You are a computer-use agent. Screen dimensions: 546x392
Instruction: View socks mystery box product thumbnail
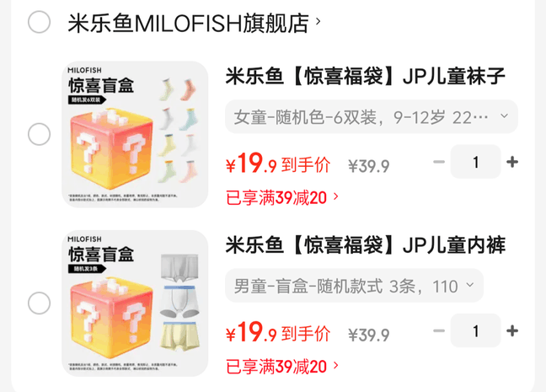point(135,134)
